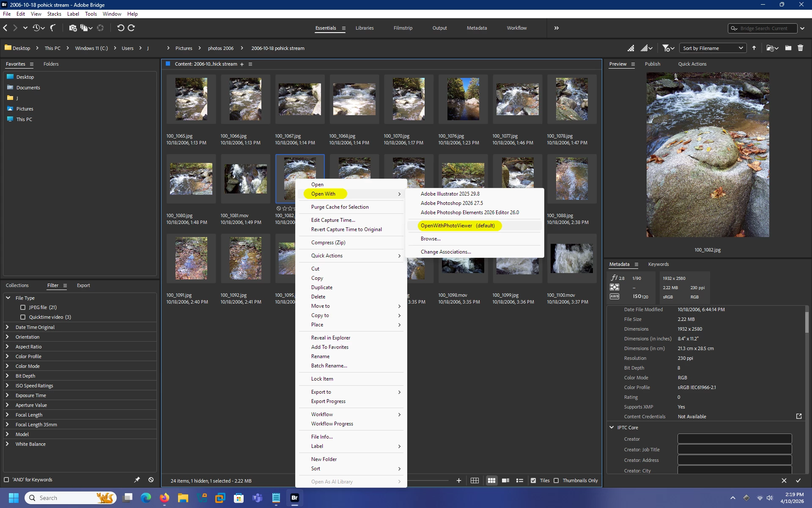Image resolution: width=812 pixels, height=508 pixels.
Task: Enable the JPEG file filter checkbox
Action: (23, 307)
